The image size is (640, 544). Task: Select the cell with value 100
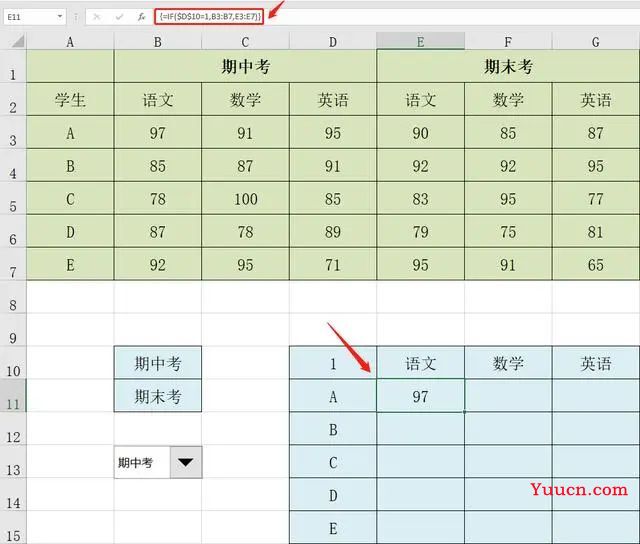click(245, 198)
